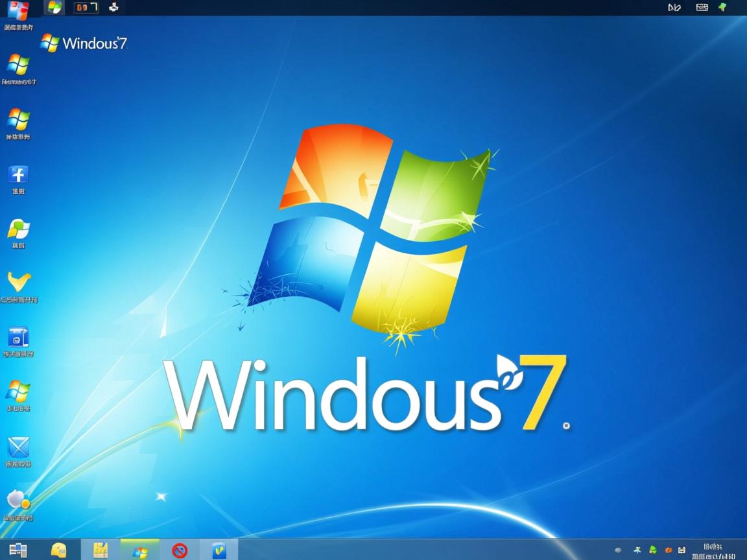This screenshot has width=747, height=560.
Task: Select the Windows logo at the top-left bar
Action: [x=53, y=7]
